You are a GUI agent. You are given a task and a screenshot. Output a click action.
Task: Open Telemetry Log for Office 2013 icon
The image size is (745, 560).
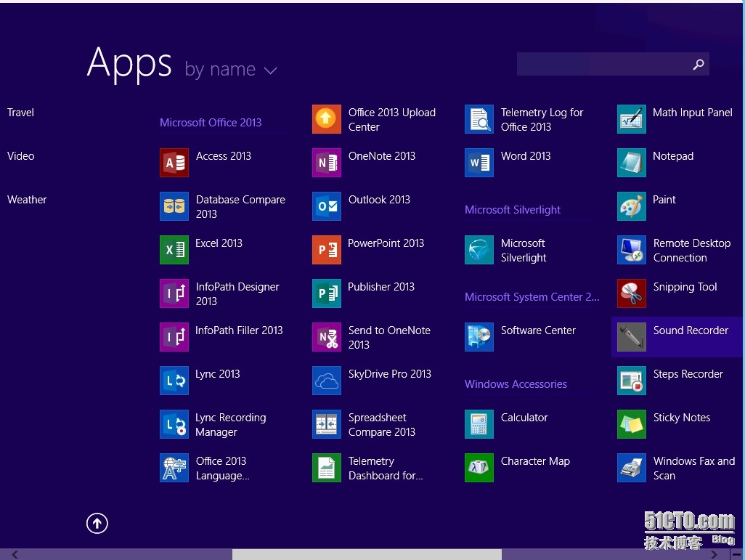pos(479,119)
